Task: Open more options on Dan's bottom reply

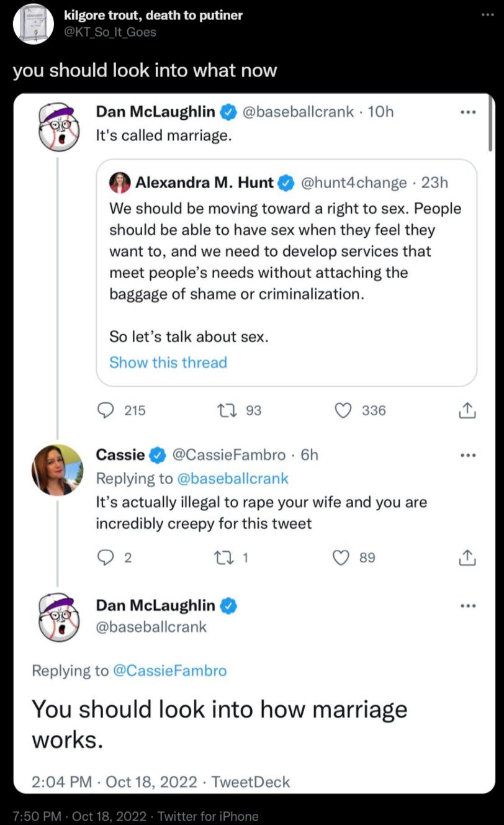Action: [x=467, y=606]
